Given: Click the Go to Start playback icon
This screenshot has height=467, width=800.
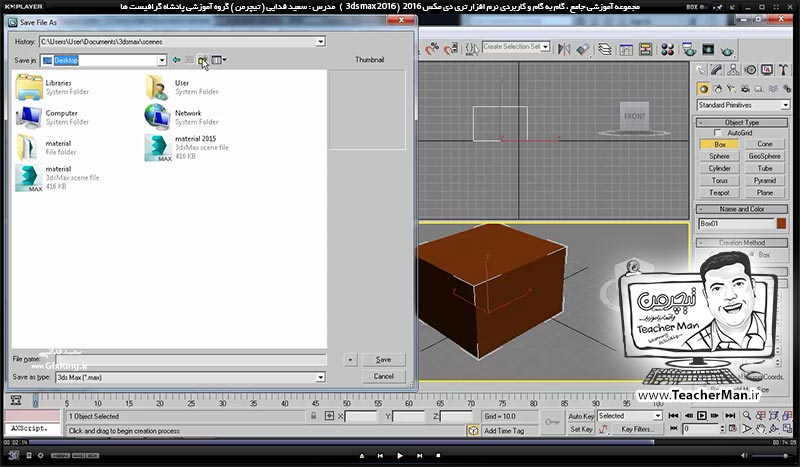Looking at the screenshot, I should (673, 416).
